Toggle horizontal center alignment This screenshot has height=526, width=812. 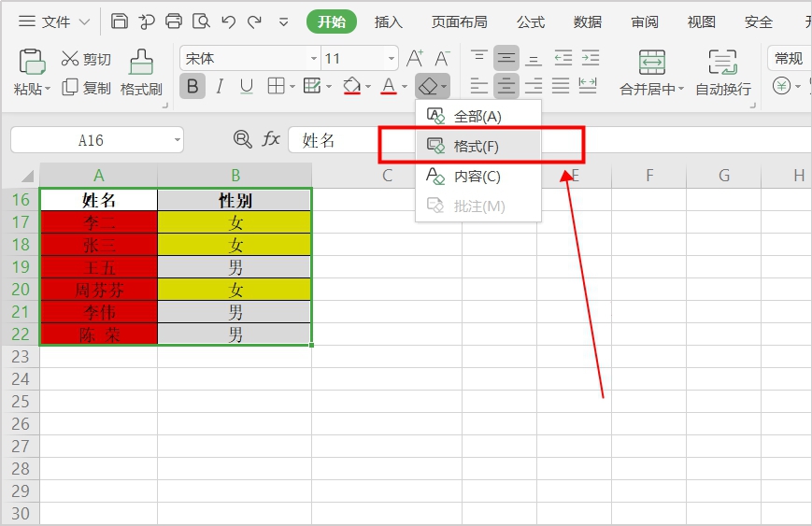tap(506, 85)
